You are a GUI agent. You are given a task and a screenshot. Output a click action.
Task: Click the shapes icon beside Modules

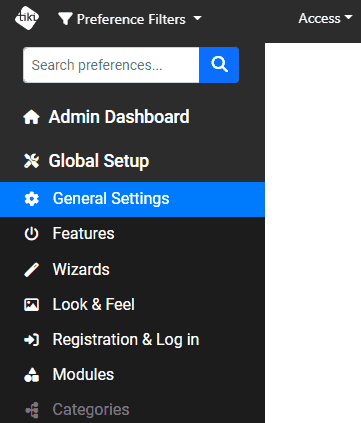[32, 375]
